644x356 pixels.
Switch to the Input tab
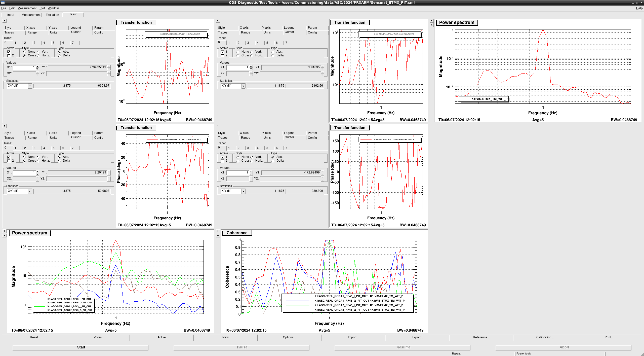(11, 15)
